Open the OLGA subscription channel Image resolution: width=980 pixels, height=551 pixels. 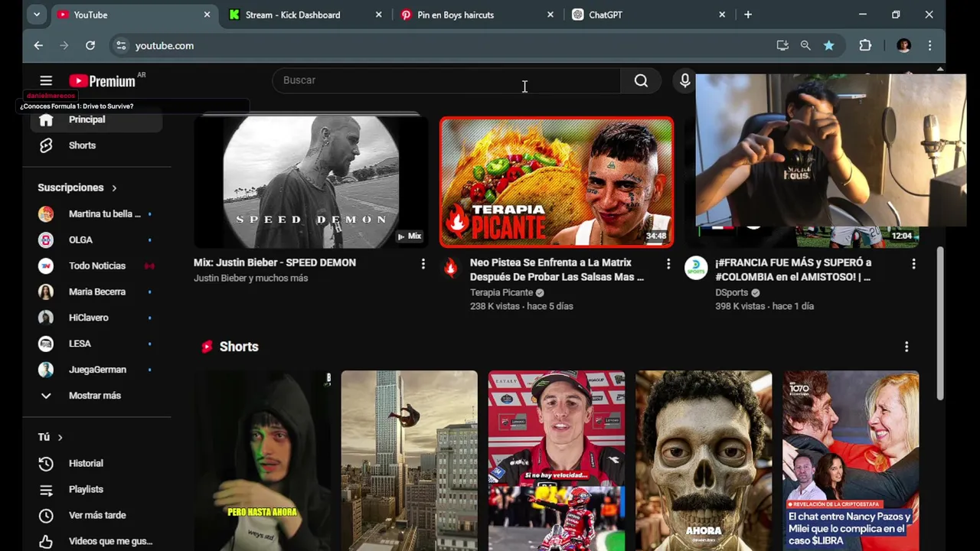click(96, 240)
